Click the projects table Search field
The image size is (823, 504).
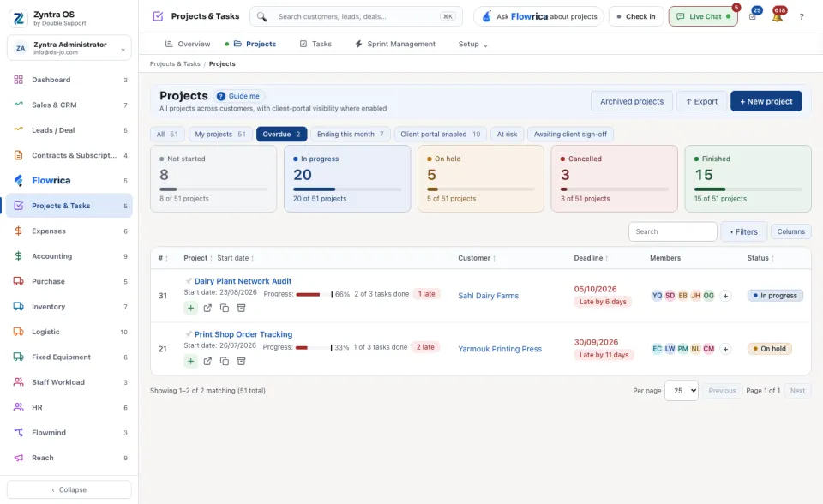672,231
